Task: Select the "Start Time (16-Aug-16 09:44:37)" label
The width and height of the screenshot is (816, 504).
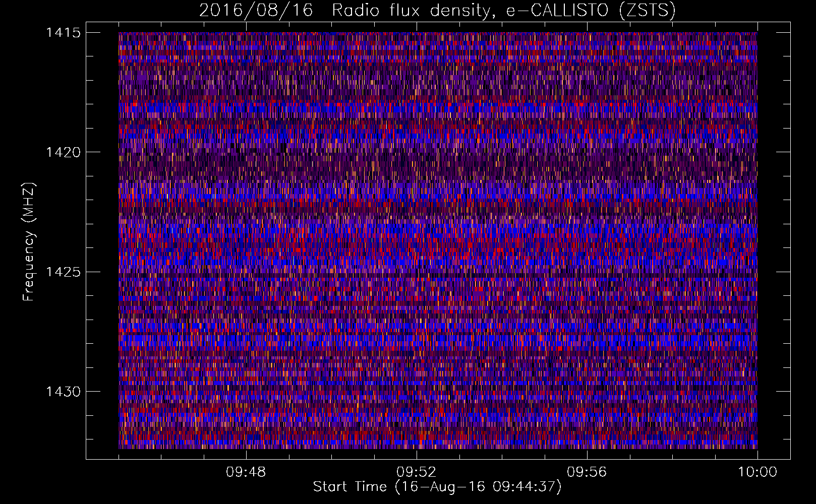Action: (x=437, y=487)
